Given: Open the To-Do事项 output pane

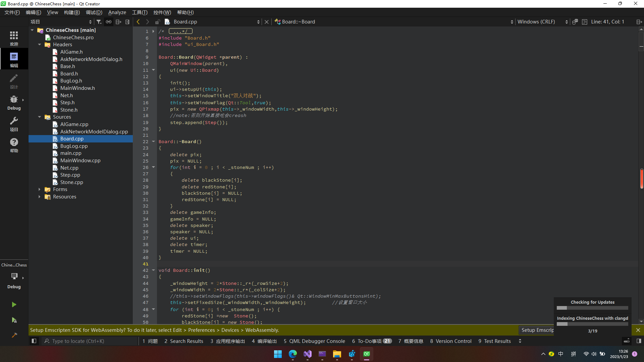Looking at the screenshot, I should click(372, 341).
